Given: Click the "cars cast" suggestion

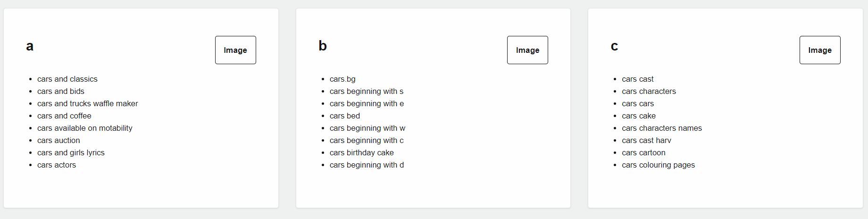Looking at the screenshot, I should click(x=638, y=79).
